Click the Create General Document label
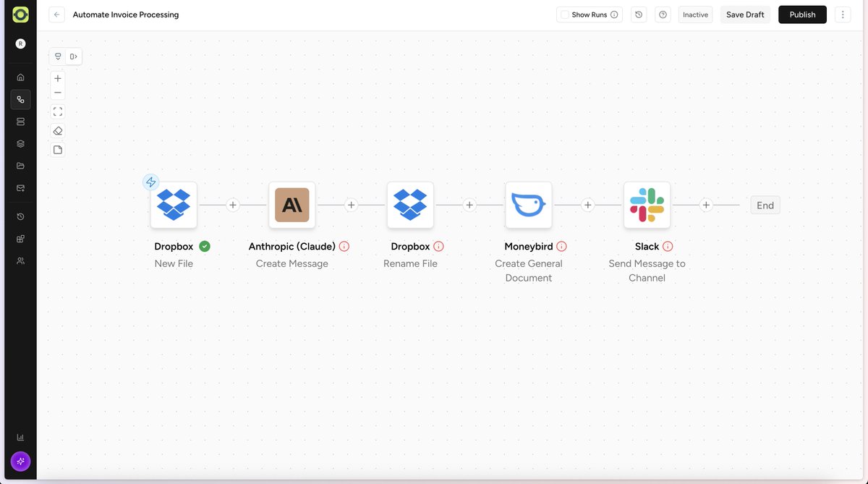The image size is (868, 484). click(529, 271)
